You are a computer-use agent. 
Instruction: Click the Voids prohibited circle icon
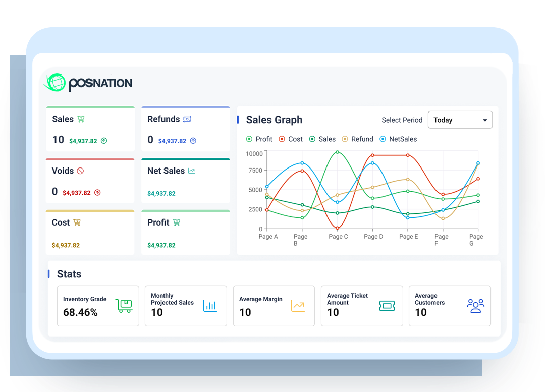(80, 171)
